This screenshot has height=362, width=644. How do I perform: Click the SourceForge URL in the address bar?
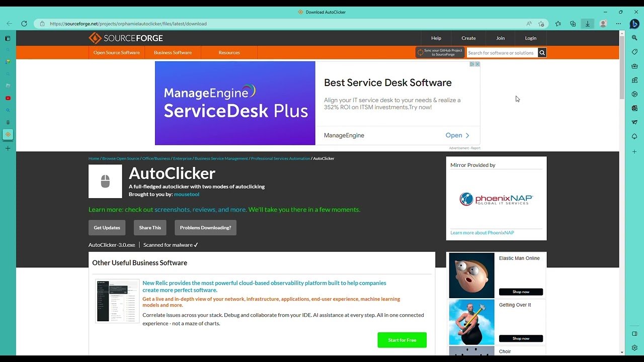click(x=128, y=24)
